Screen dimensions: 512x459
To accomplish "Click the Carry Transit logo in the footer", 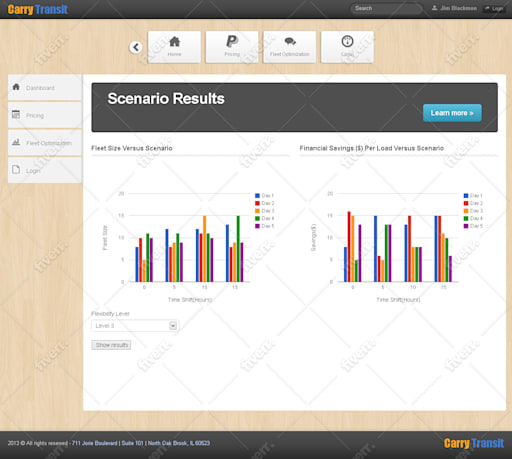I will coord(474,443).
